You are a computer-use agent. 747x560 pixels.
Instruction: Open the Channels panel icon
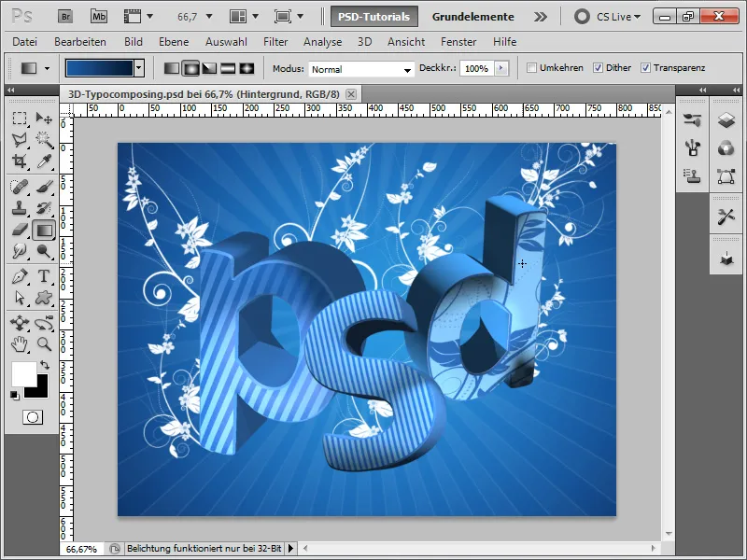point(726,148)
